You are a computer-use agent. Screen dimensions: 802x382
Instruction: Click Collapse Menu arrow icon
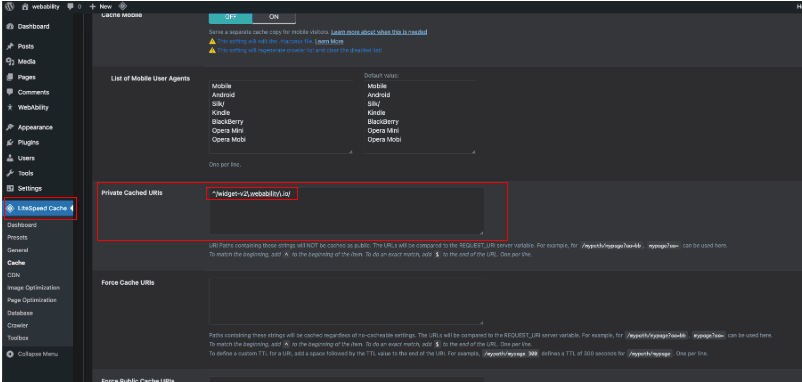coord(10,354)
